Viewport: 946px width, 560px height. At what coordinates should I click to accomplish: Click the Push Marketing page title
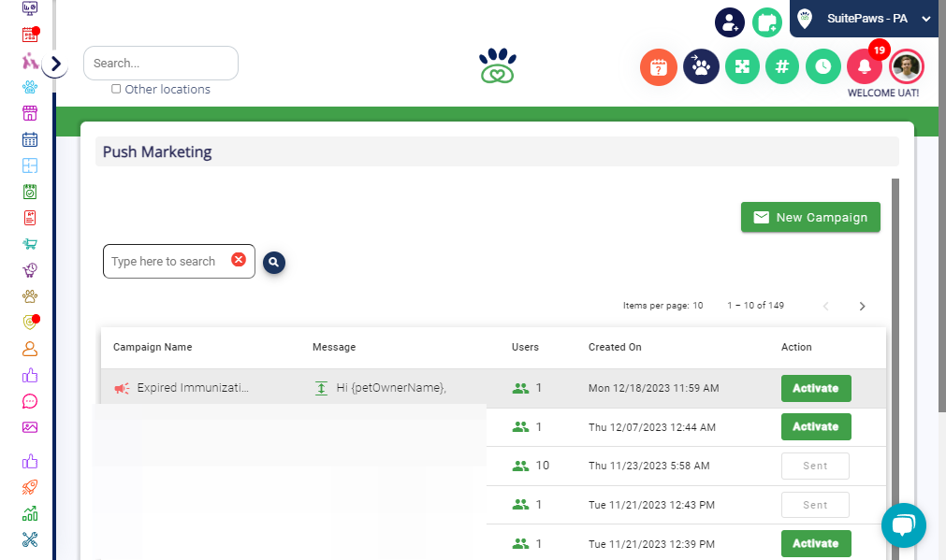tap(157, 151)
